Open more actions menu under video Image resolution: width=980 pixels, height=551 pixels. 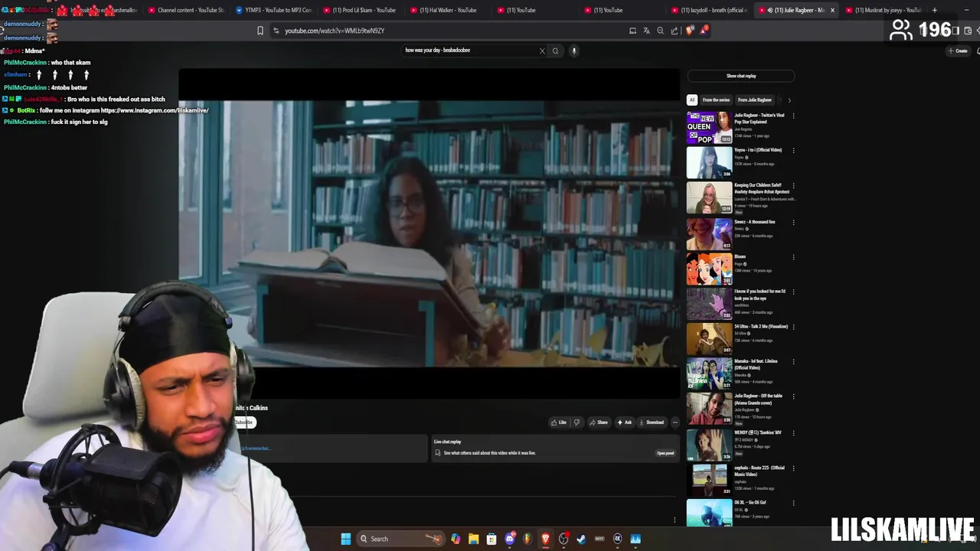[x=675, y=422]
